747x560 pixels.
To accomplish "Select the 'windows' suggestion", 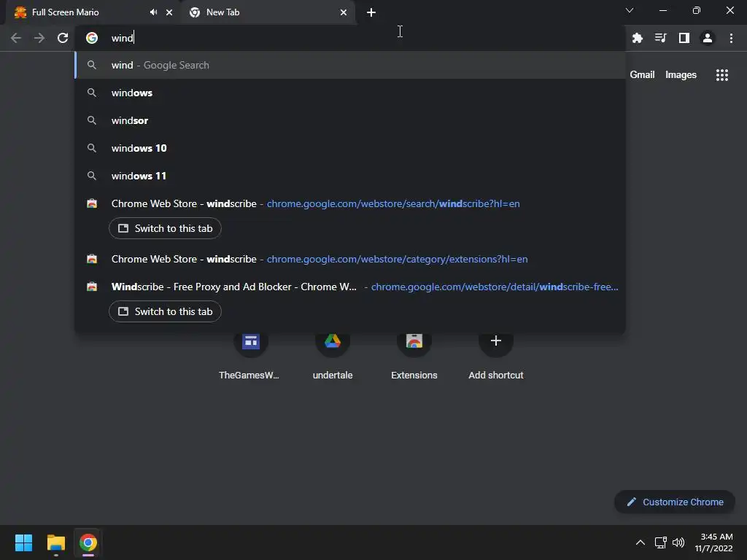I will click(x=350, y=93).
